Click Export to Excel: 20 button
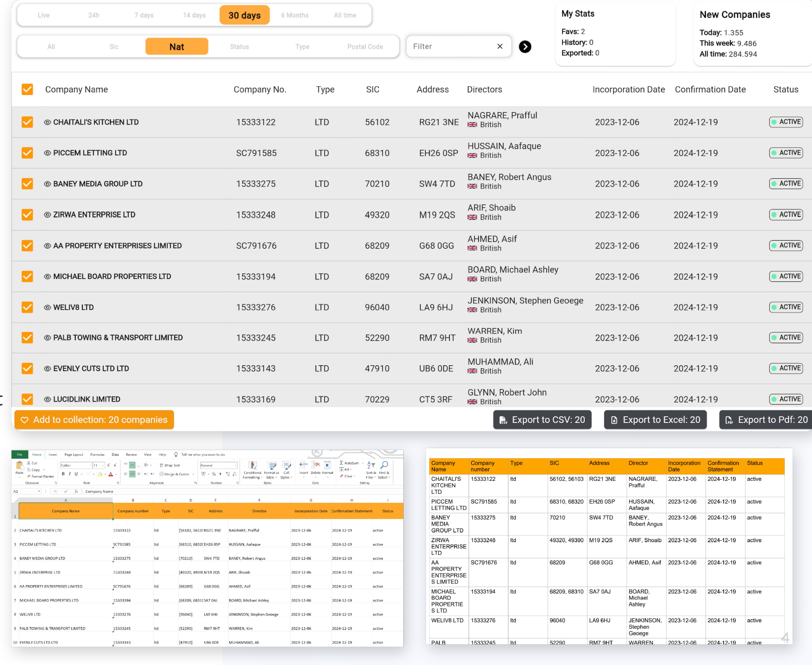 (655, 420)
